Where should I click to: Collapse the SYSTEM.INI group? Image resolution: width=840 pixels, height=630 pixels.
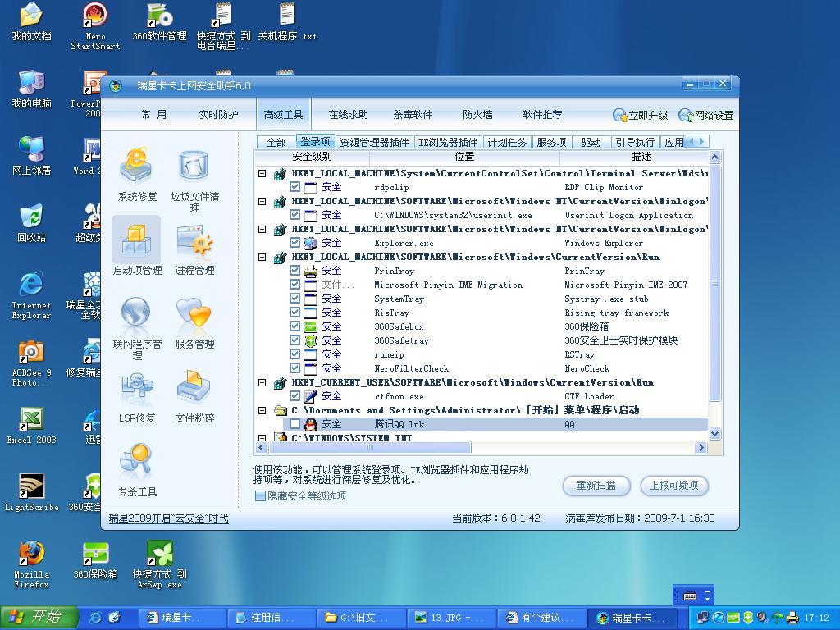[262, 438]
